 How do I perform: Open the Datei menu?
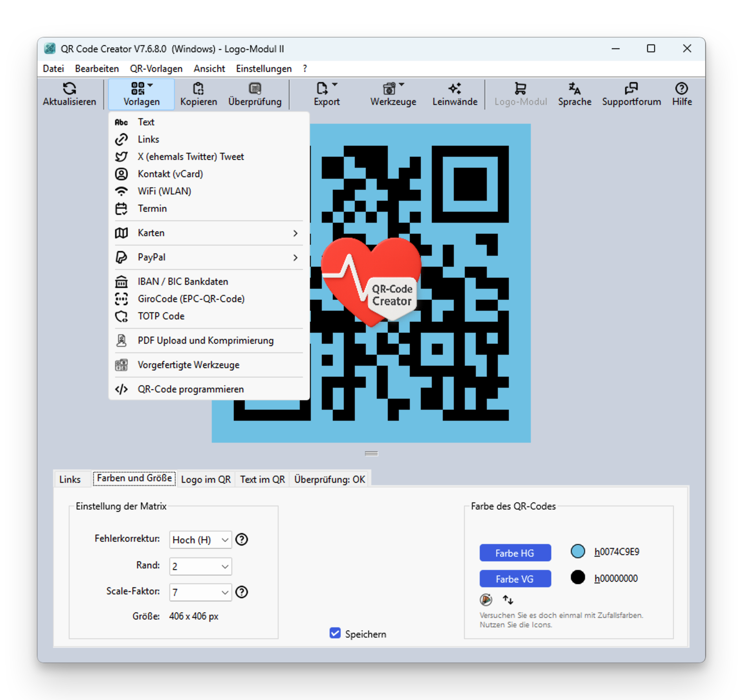tap(53, 69)
